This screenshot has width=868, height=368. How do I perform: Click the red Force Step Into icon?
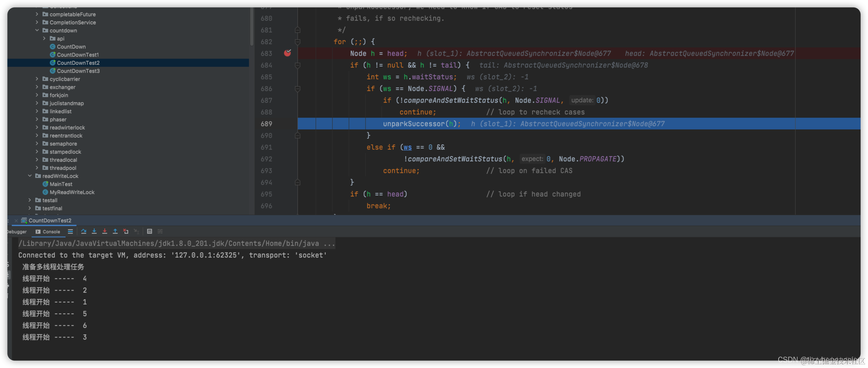tap(105, 231)
